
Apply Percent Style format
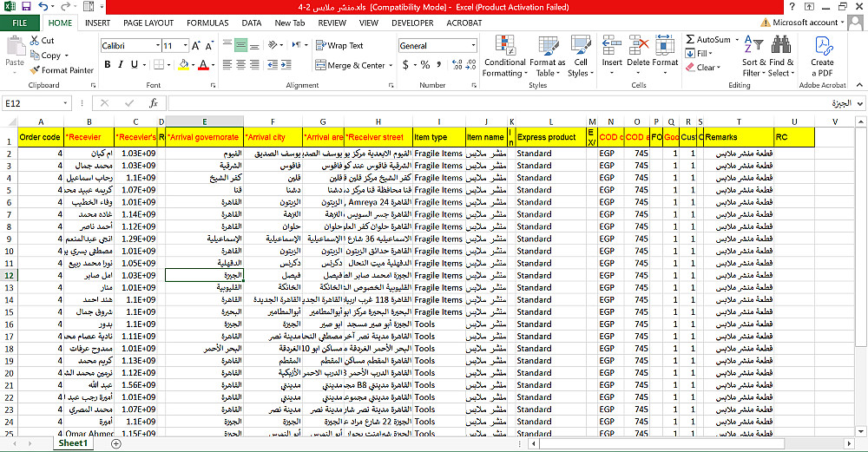[x=425, y=65]
